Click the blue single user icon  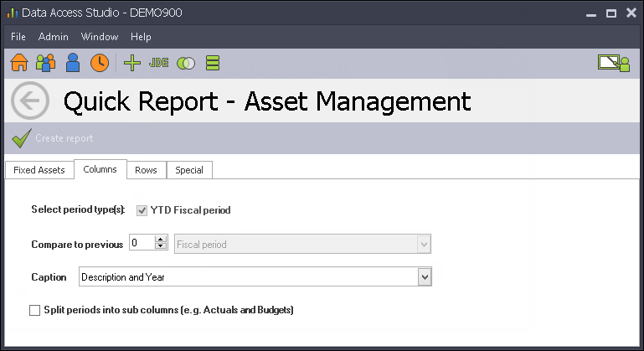tap(73, 63)
